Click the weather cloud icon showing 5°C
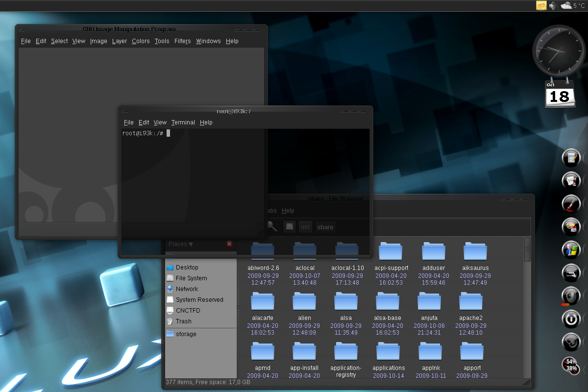Screen dimensions: 588x392 [566, 5]
